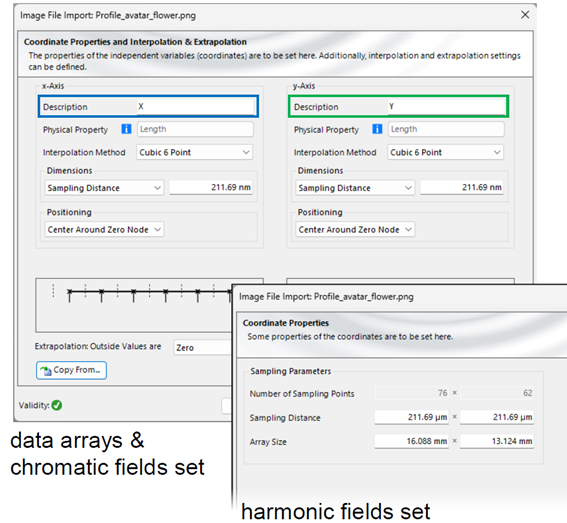Image resolution: width=567 pixels, height=523 pixels.
Task: Click x-Axis Physical Property Length field
Action: coord(195,129)
